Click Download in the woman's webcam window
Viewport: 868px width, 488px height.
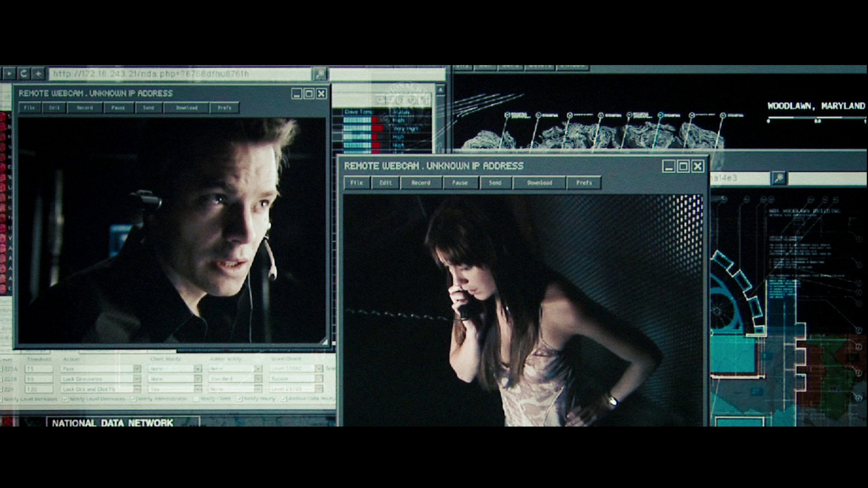point(539,183)
